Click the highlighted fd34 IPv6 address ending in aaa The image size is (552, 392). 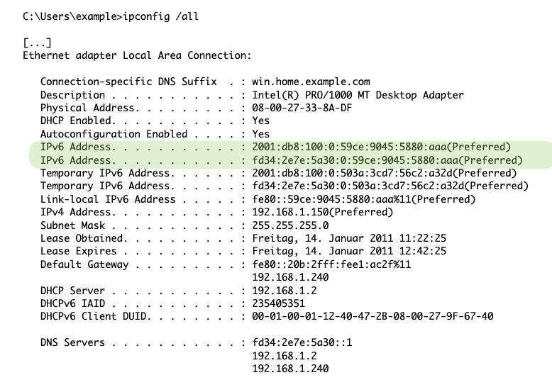point(387,160)
